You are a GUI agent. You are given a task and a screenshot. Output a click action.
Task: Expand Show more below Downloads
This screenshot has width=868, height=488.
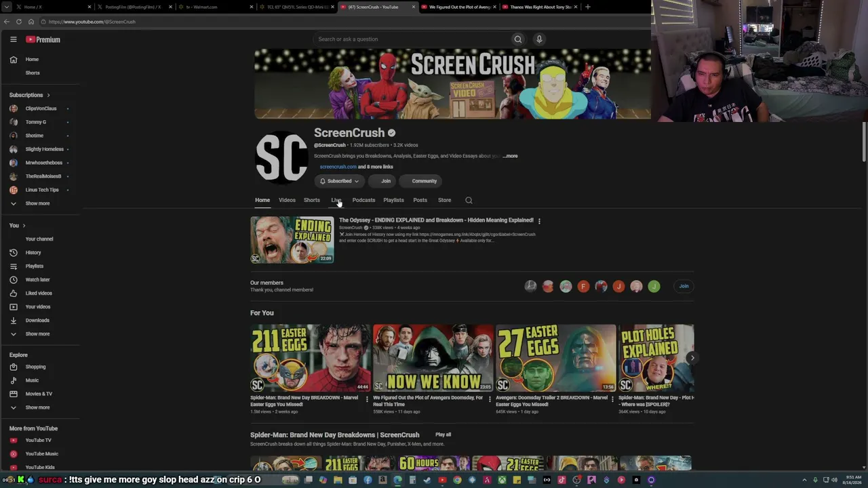[37, 333]
